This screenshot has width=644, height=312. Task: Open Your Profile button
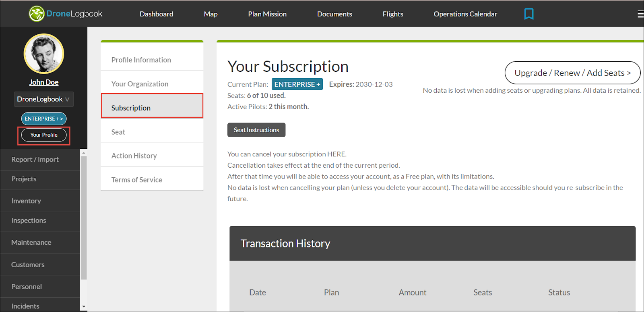click(x=44, y=135)
